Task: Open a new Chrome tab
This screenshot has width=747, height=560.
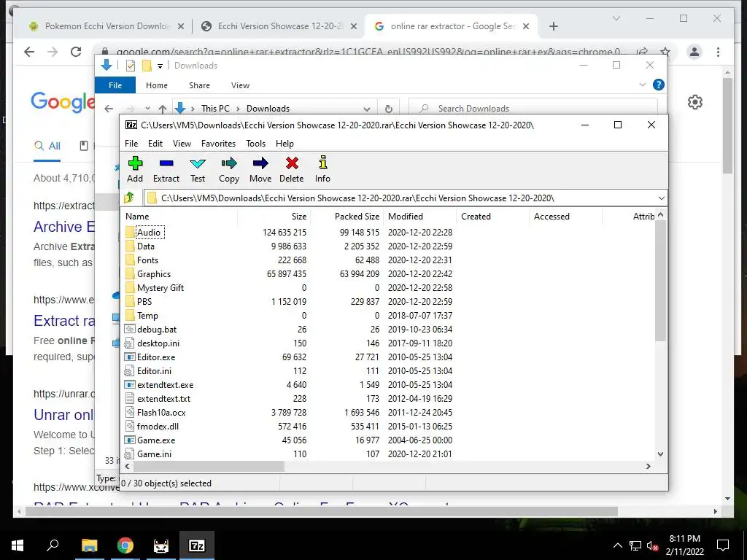Action: (554, 27)
